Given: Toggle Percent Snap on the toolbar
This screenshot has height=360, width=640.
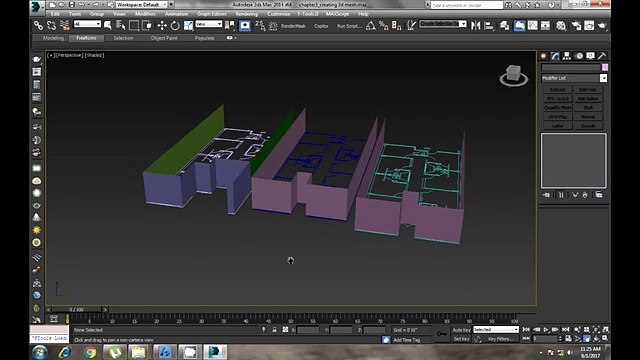Looking at the screenshot, I should (384, 26).
